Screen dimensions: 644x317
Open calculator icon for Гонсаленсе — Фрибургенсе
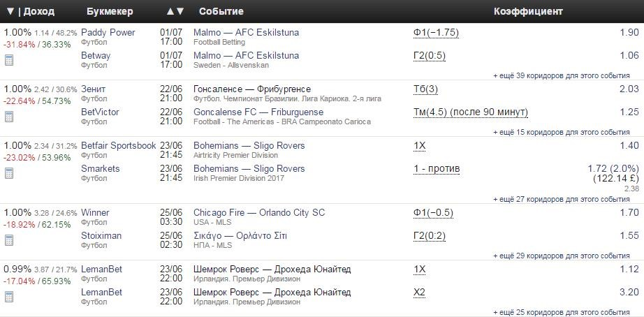point(9,117)
